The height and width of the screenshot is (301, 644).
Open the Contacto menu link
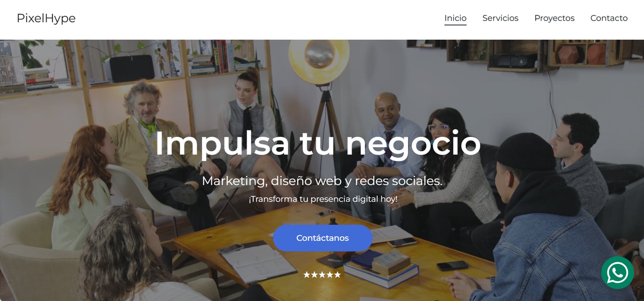tap(609, 18)
